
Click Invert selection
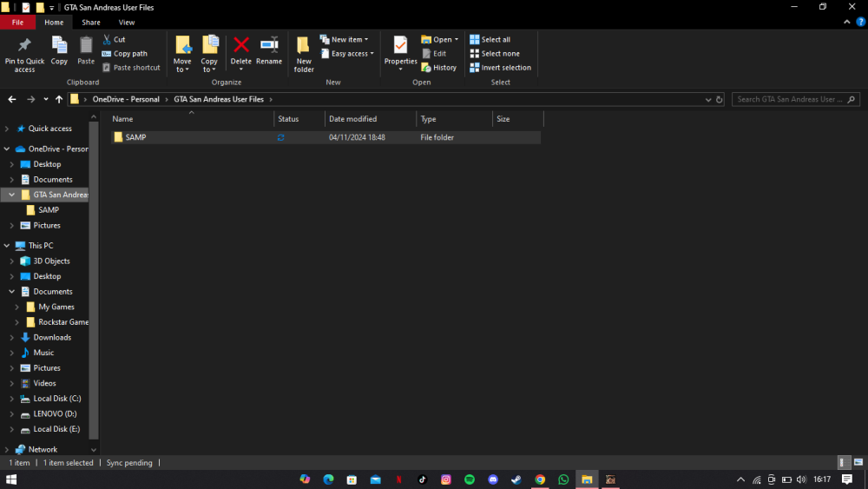tap(501, 68)
